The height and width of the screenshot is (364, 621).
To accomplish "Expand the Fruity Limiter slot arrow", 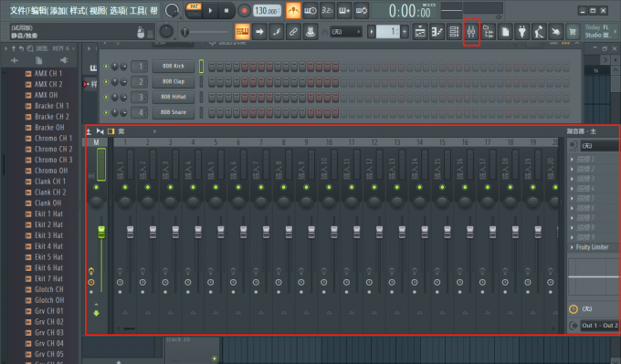I will (x=572, y=247).
